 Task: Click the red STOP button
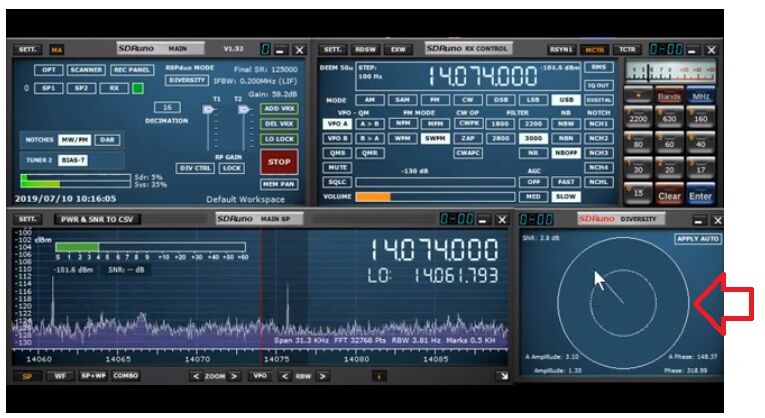[279, 162]
